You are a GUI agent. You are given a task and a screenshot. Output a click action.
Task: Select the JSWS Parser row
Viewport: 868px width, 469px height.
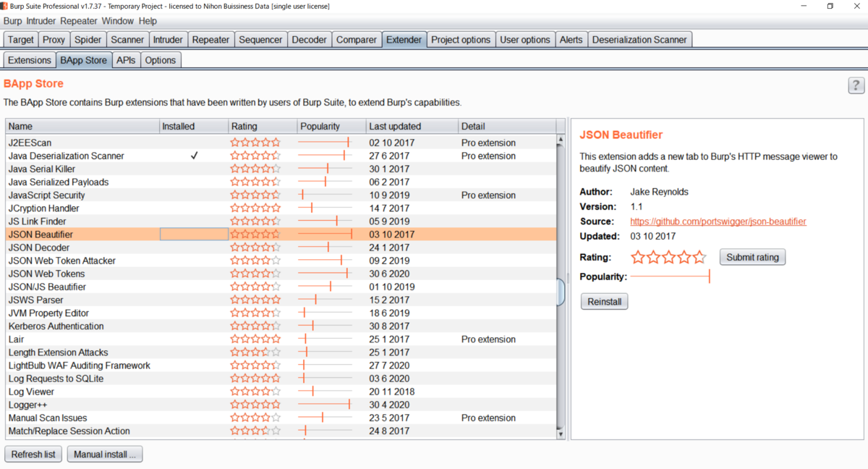coord(281,300)
